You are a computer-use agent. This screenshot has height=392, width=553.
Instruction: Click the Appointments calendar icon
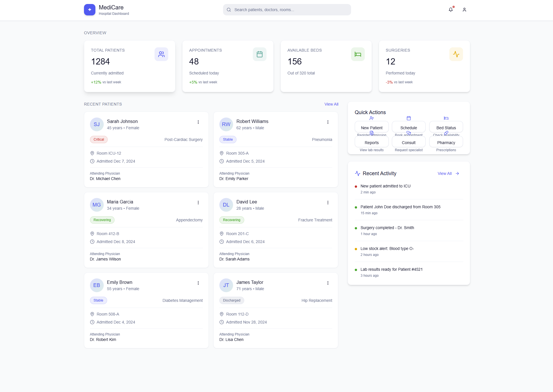(x=259, y=54)
